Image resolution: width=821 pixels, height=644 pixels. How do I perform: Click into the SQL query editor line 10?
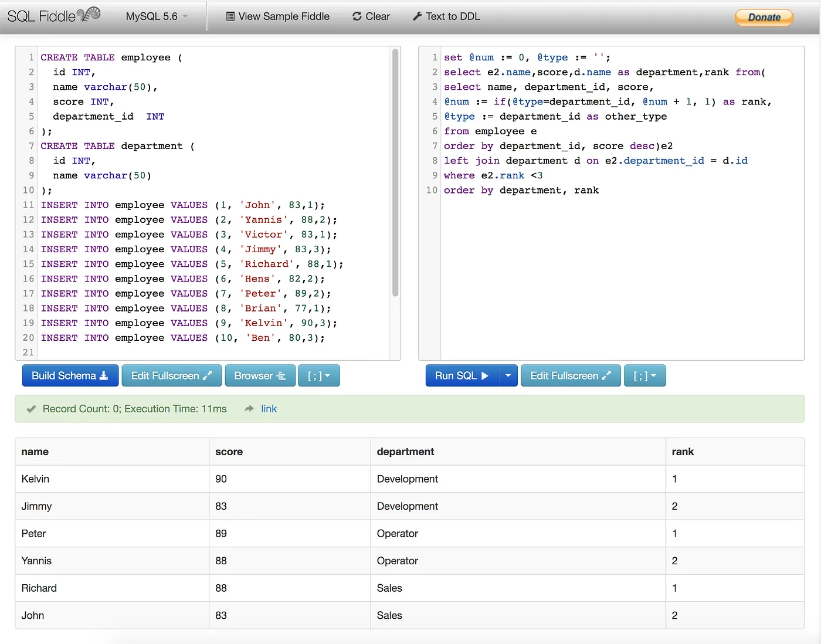[622, 190]
